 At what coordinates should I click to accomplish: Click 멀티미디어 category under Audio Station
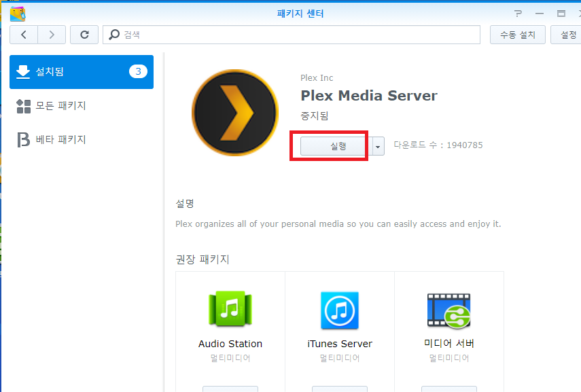[x=230, y=358]
